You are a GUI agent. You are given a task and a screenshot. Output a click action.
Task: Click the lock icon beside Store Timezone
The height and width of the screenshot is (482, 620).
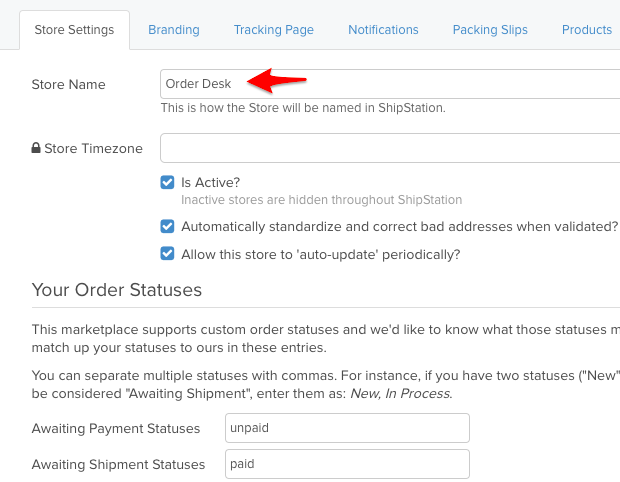pyautogui.click(x=36, y=149)
